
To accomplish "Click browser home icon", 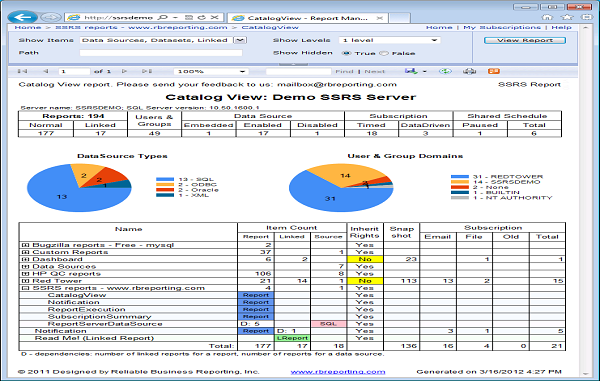I will 548,17.
